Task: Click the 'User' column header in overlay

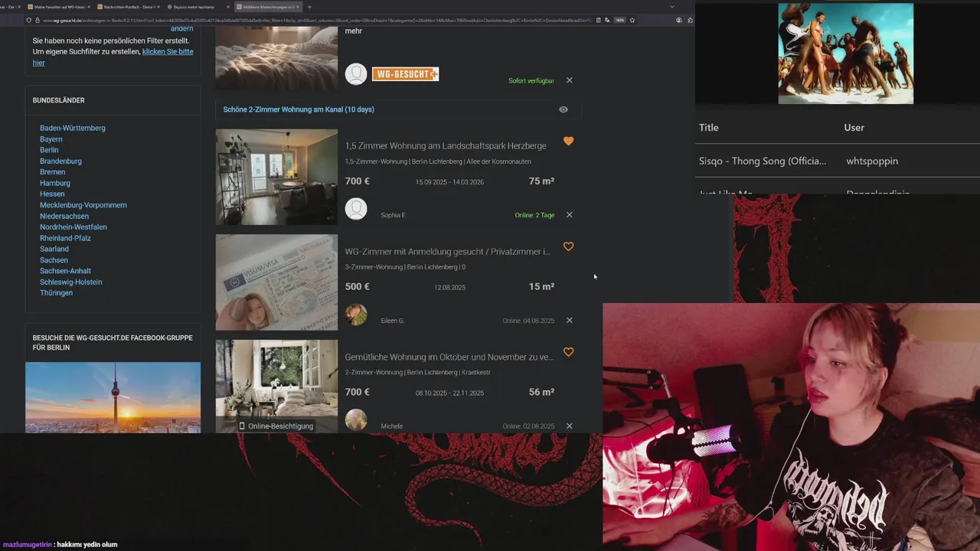Action: [854, 128]
